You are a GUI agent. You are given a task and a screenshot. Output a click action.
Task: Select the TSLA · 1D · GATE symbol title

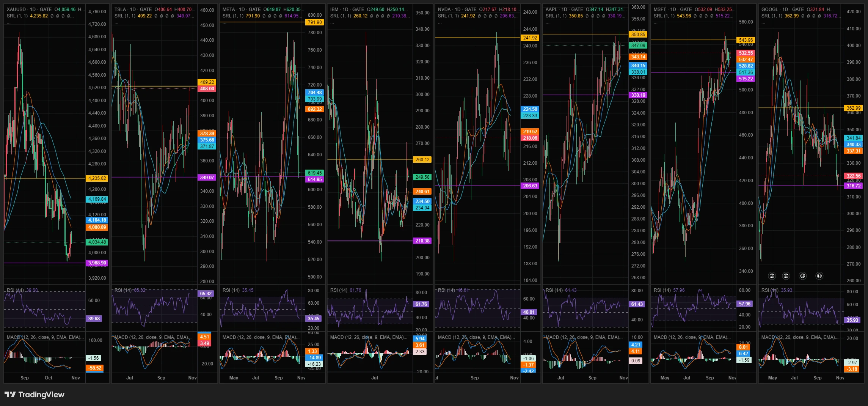[133, 9]
